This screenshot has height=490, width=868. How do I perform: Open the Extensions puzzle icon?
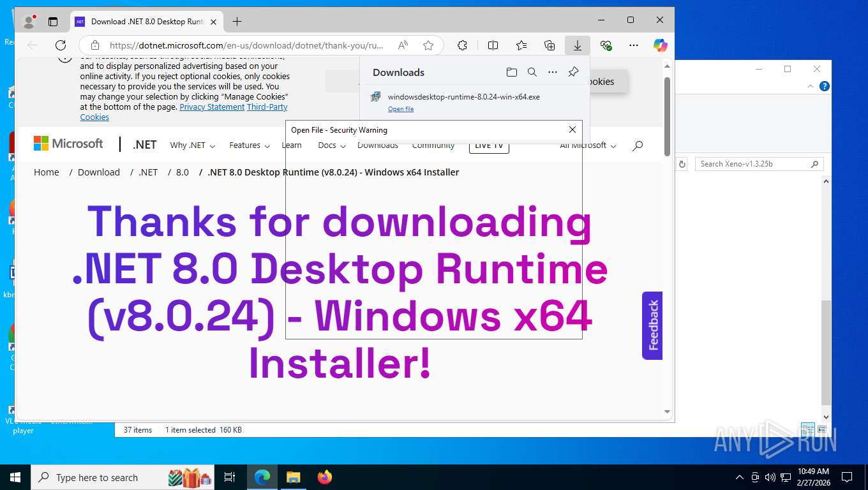pyautogui.click(x=463, y=45)
